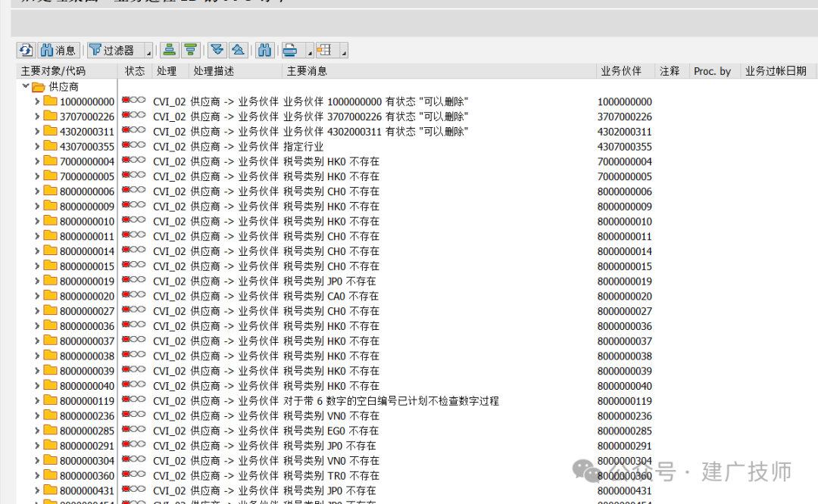This screenshot has height=504, width=818.
Task: Open the 过滤器 dropdown arrow
Action: click(148, 51)
